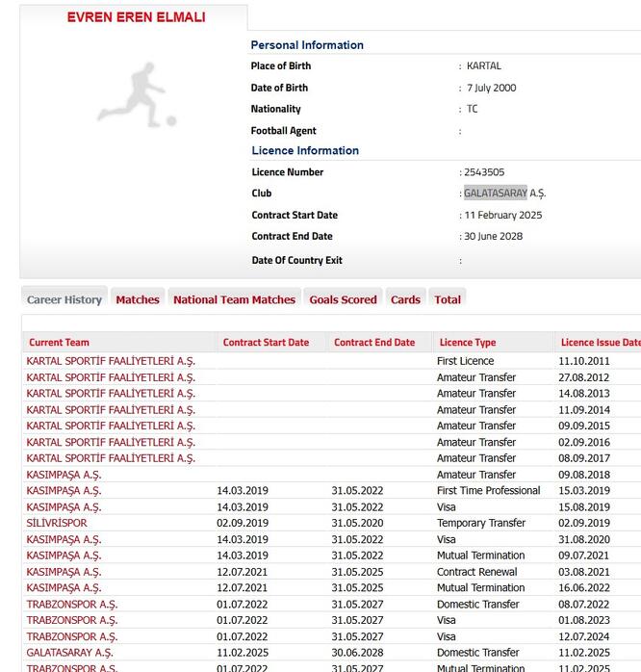This screenshot has height=672, width=641.
Task: Open TRABZONSPOR link in 08.07.2022 transfer row
Action: click(72, 605)
